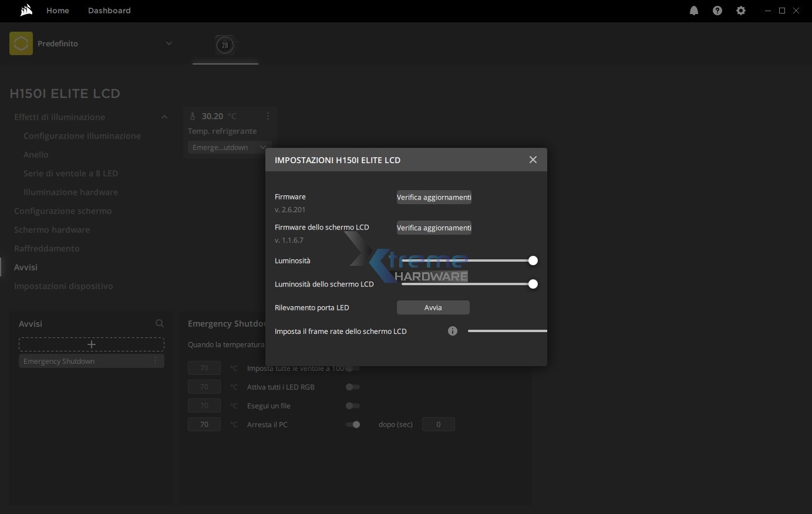Viewport: 812px width, 514px height.
Task: Open iCUE settings gear icon
Action: point(741,11)
